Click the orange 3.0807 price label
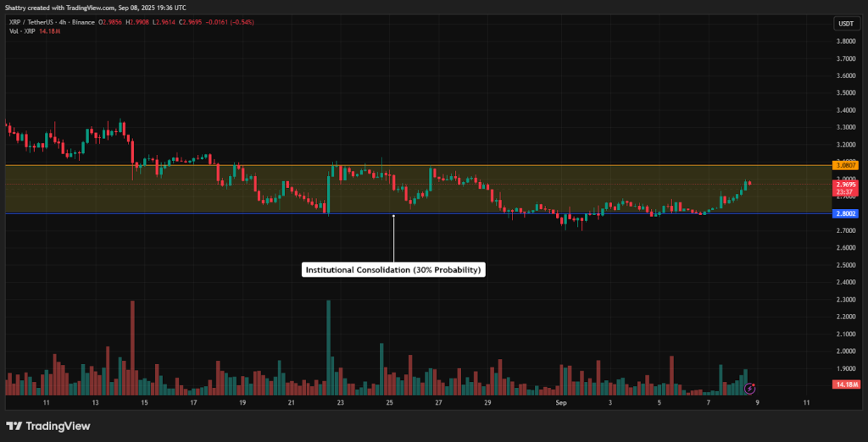This screenshot has width=868, height=442. point(844,164)
